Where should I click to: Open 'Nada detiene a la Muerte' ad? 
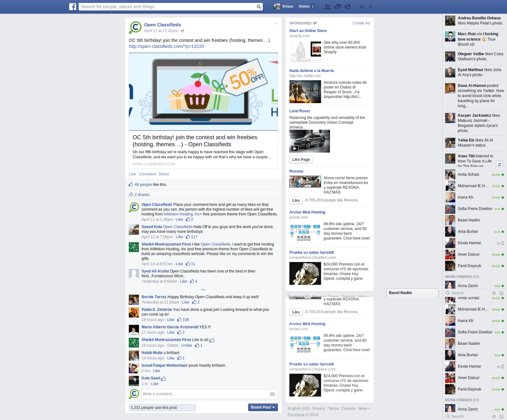(311, 70)
